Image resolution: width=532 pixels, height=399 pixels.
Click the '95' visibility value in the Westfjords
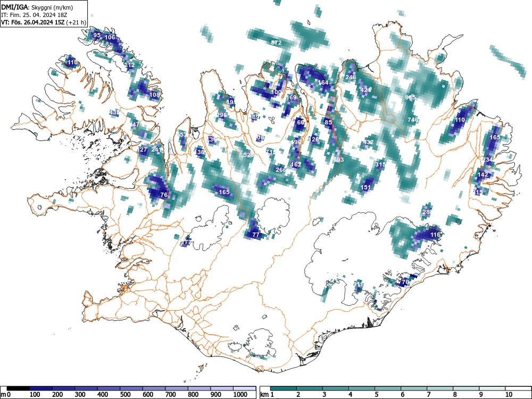(x=97, y=35)
